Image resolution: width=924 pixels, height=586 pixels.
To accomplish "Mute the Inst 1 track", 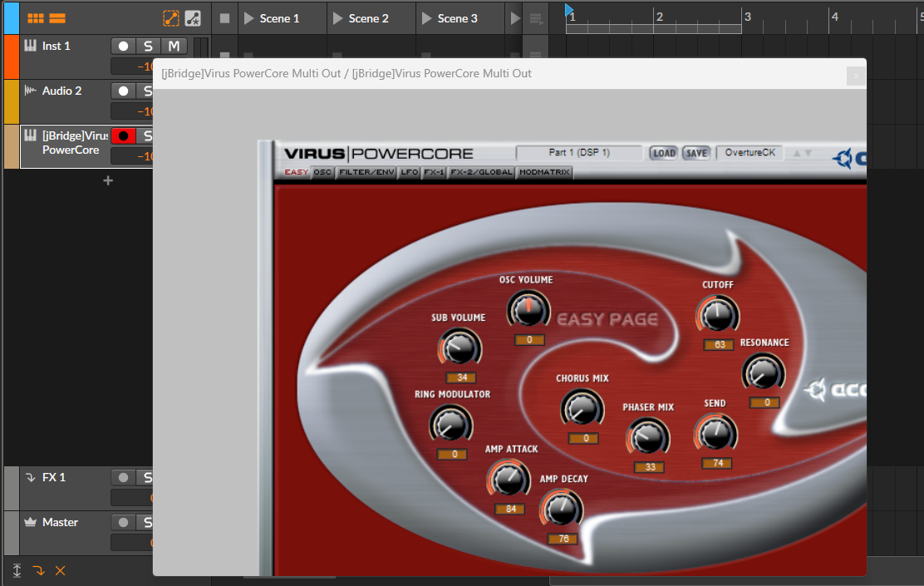I will (x=174, y=46).
